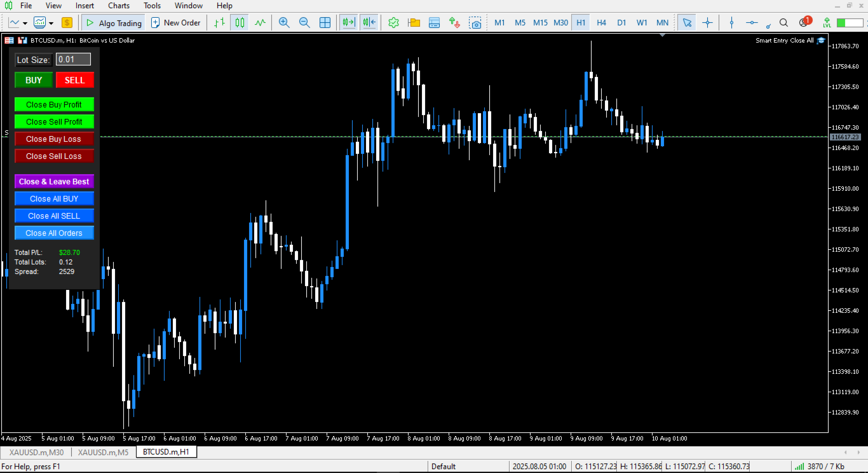The width and height of the screenshot is (868, 473).
Task: Toggle the chart shift from right edge
Action: [x=369, y=22]
